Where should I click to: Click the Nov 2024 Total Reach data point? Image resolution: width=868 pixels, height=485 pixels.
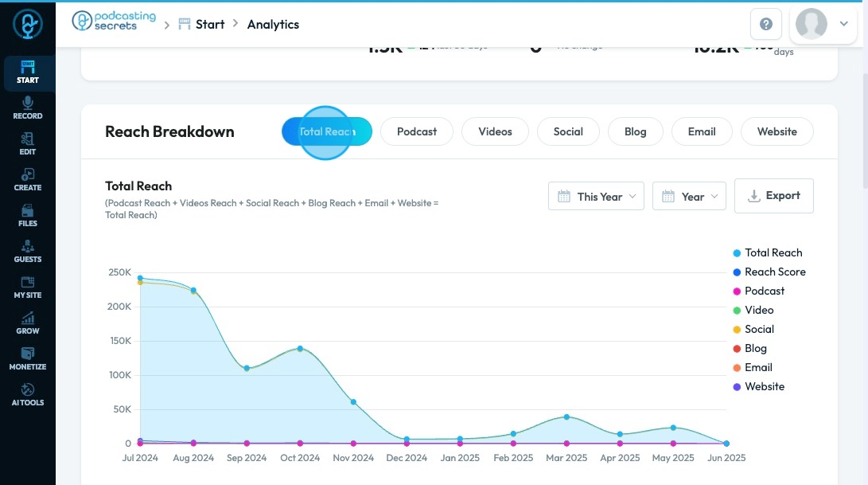click(x=353, y=402)
